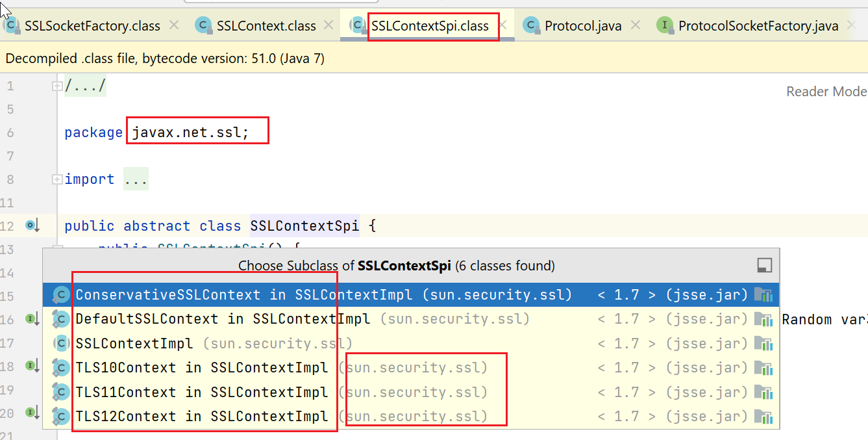Click the class icon beside ConservativeSSLContext
The width and height of the screenshot is (868, 440).
[x=62, y=295]
